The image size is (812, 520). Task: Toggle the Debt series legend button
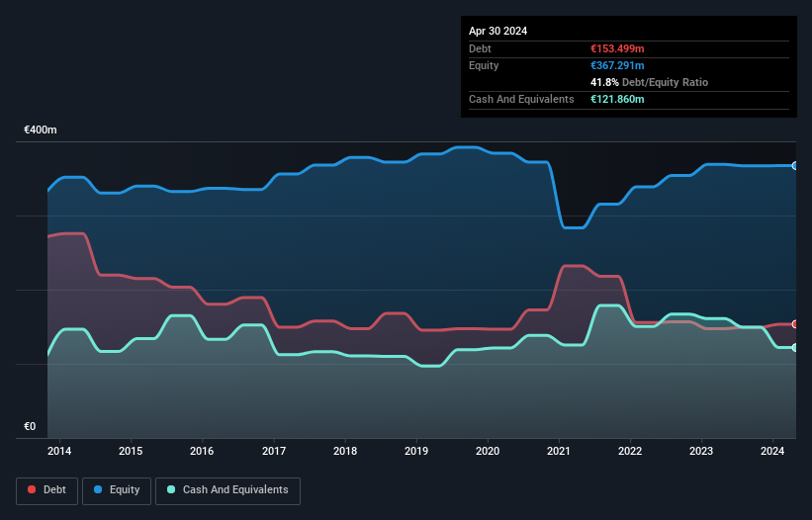point(47,490)
